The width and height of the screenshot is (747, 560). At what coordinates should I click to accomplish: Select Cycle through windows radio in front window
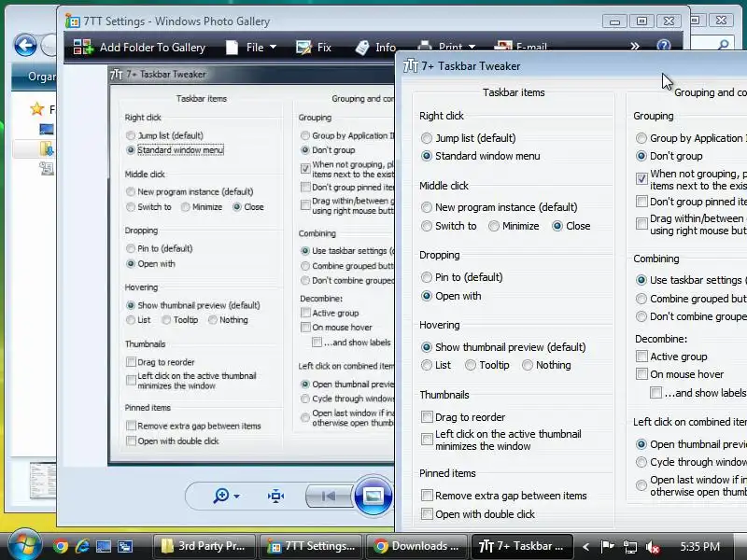pos(641,462)
